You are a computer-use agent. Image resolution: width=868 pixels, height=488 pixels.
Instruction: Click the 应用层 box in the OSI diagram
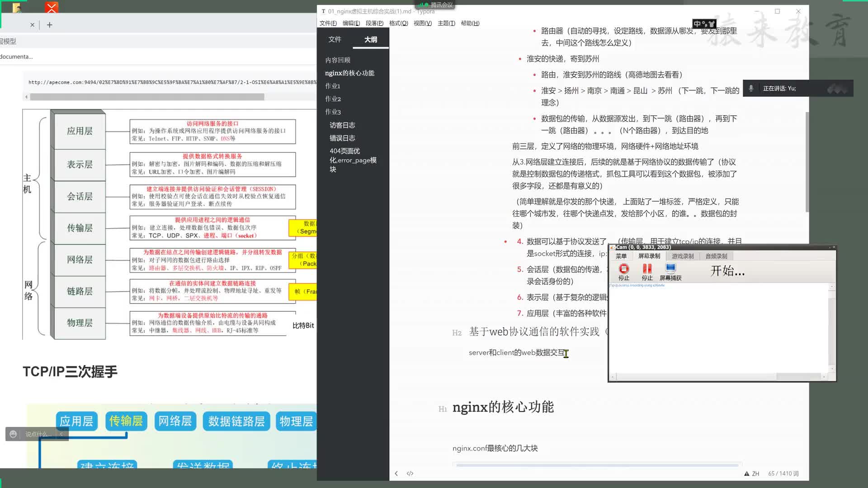[80, 131]
